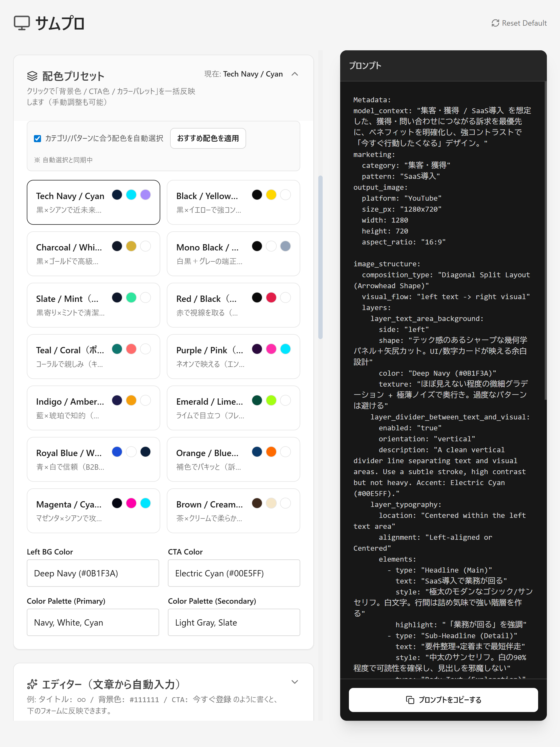
Task: Click into the CTA Color text field
Action: [234, 573]
